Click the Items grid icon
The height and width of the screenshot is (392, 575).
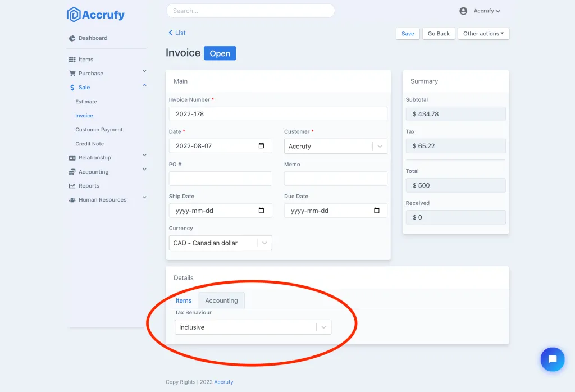pyautogui.click(x=72, y=60)
